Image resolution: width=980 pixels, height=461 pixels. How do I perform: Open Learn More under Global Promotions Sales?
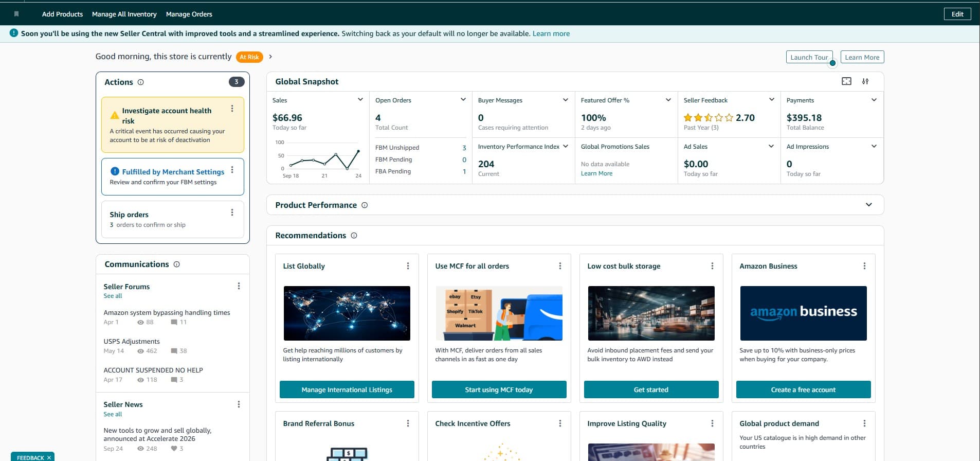596,173
